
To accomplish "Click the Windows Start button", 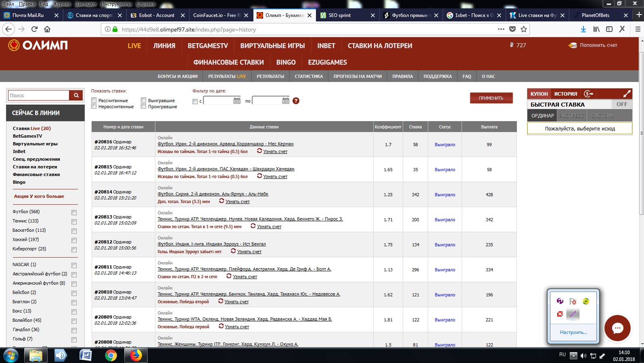I will coord(10,355).
